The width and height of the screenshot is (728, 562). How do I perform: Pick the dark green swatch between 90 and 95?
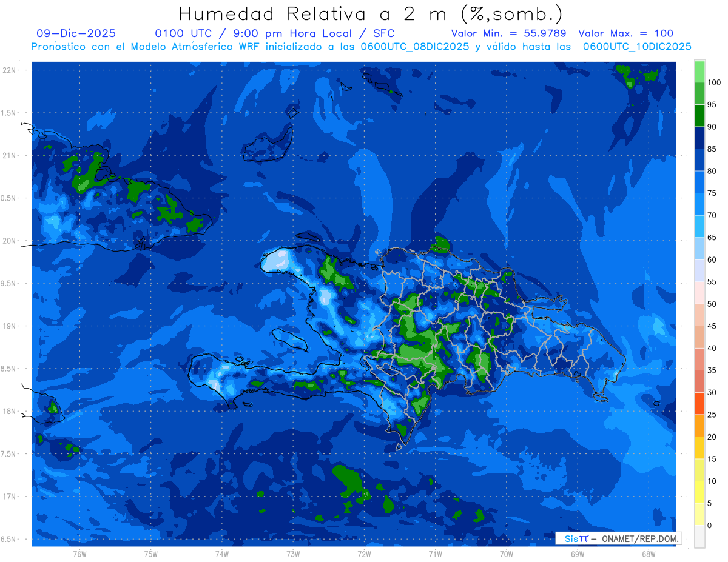click(699, 115)
